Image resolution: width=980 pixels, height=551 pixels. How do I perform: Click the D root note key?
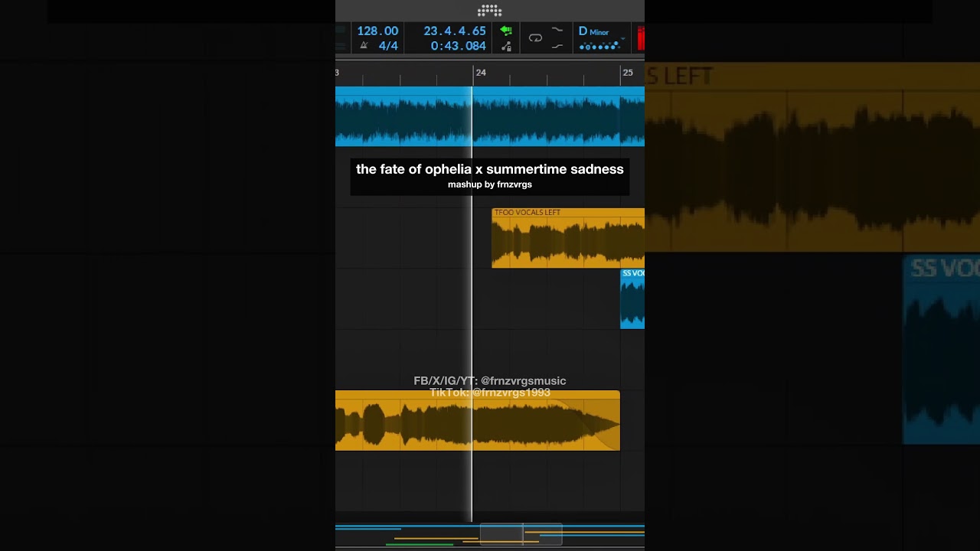[x=583, y=31]
